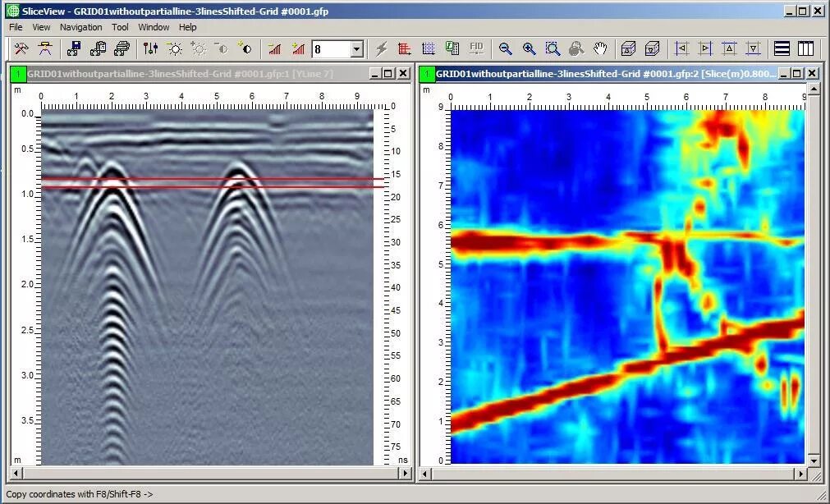Click the increase brightness sun icon
This screenshot has width=830, height=504.
[199, 48]
